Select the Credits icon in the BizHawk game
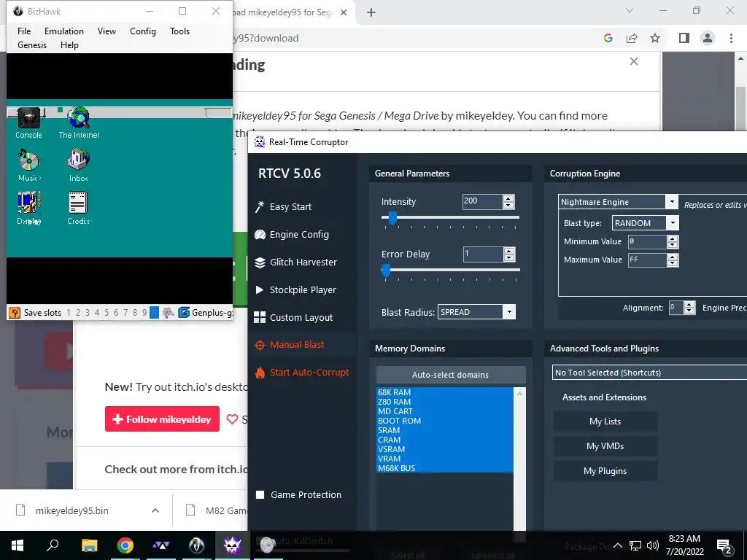 [78, 208]
